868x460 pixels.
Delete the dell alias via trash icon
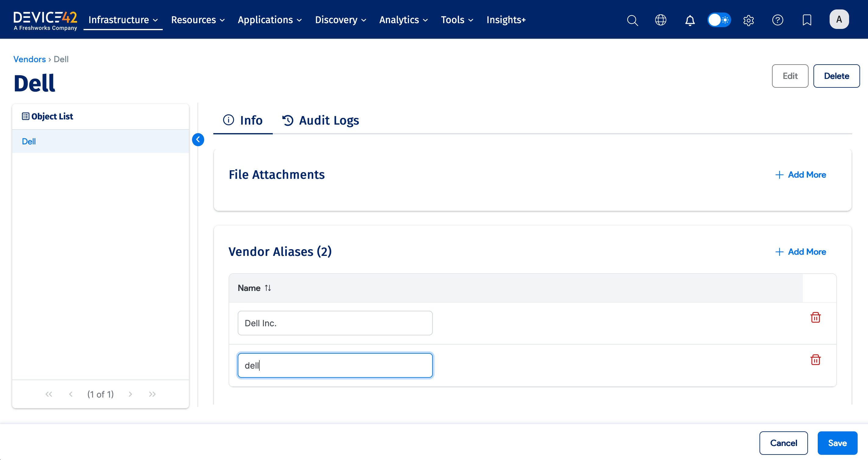(816, 360)
